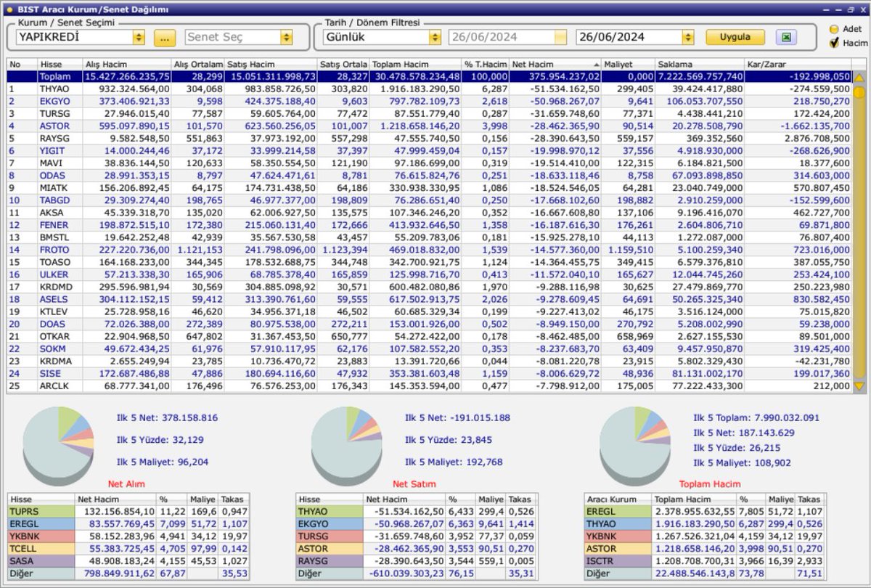Select the RAYSG row in main table
The image size is (871, 588).
[429, 138]
